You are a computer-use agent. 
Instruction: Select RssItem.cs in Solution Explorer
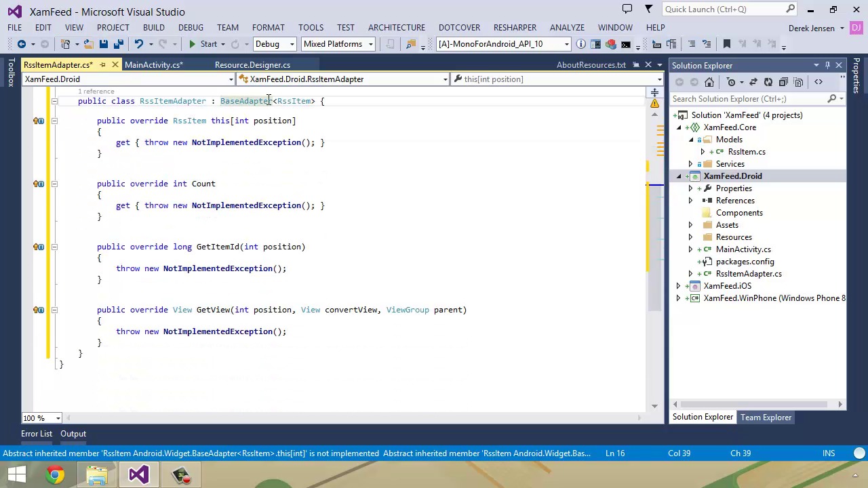pos(747,152)
